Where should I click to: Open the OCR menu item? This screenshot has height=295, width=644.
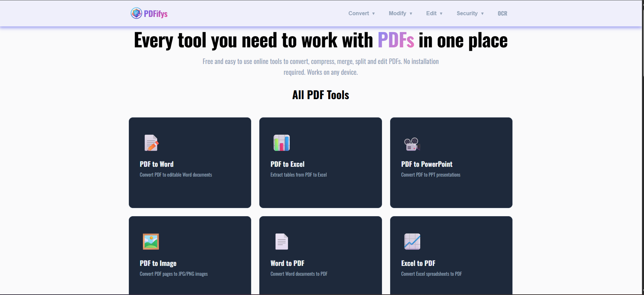coord(502,14)
